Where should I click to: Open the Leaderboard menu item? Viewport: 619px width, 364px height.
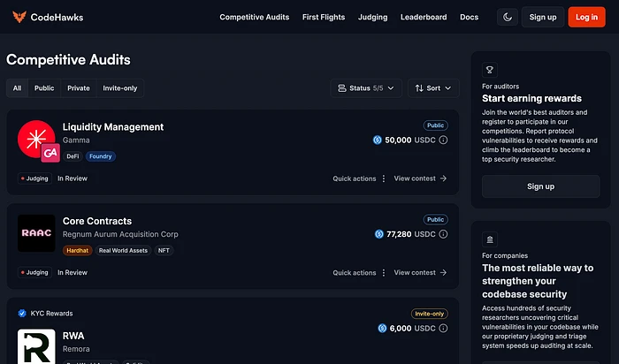pyautogui.click(x=423, y=17)
